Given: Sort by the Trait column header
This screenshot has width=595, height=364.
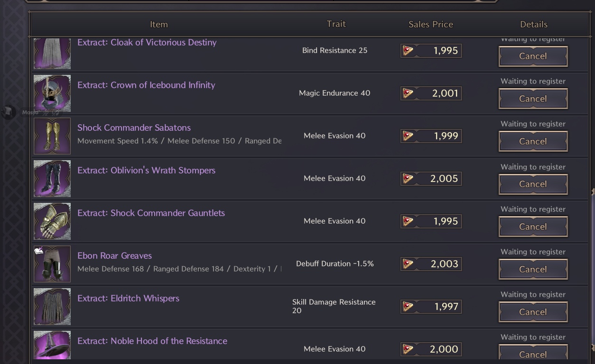Looking at the screenshot, I should [336, 24].
